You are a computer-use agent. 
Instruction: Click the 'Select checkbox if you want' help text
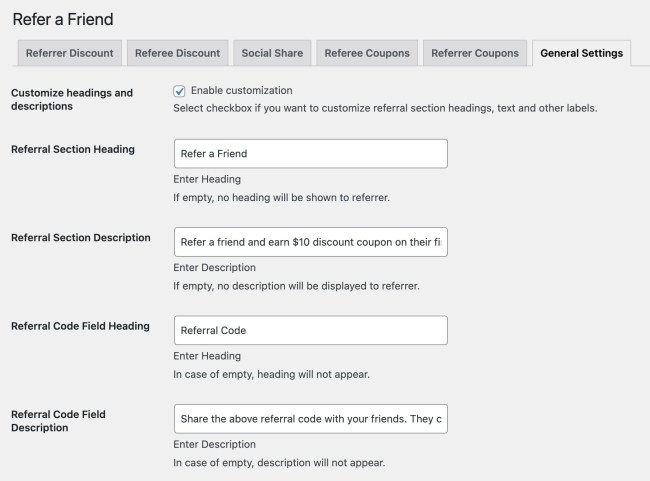(385, 108)
